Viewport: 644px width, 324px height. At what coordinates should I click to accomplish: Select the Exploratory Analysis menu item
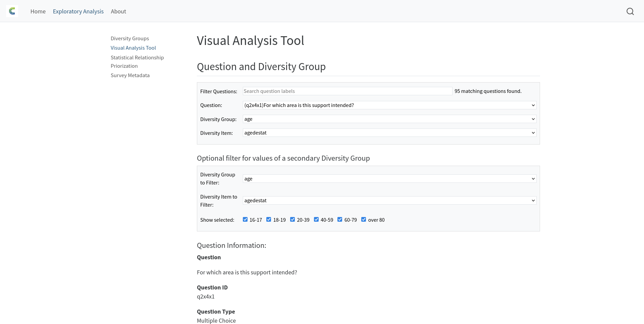[78, 11]
